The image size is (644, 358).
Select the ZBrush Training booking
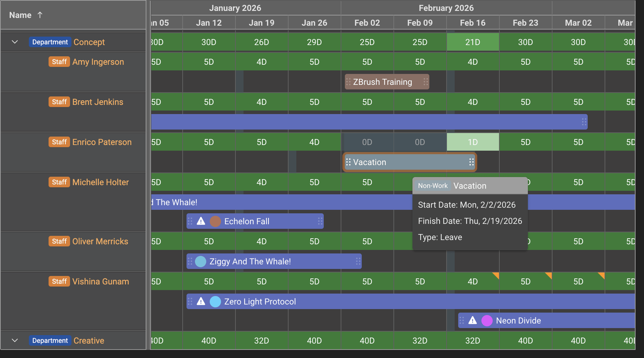coord(387,82)
